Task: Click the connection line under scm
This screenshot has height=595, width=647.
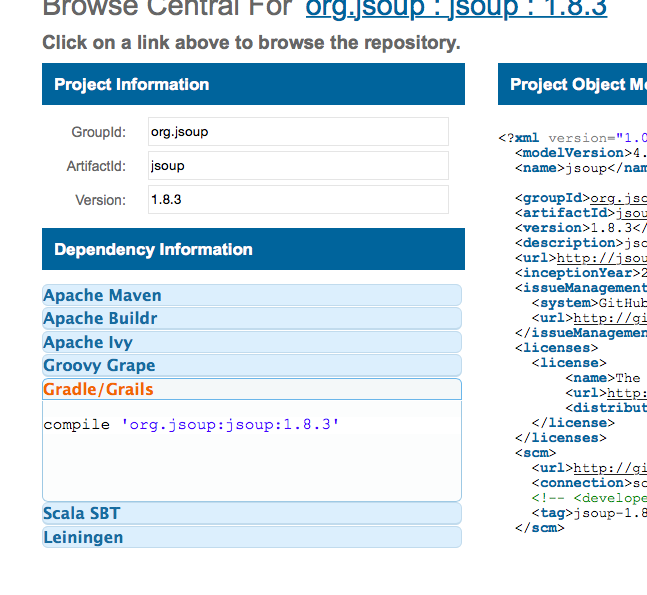Action: tap(589, 483)
